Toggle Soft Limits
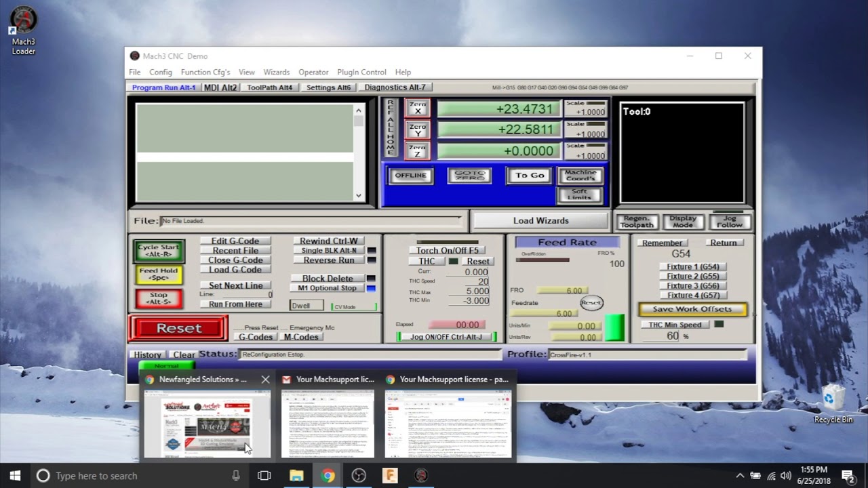 point(580,195)
